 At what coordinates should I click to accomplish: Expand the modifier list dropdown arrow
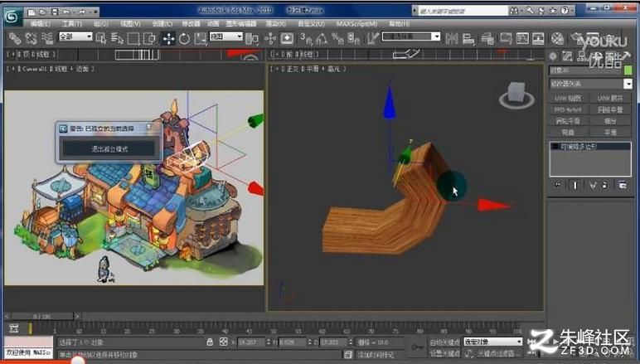[628, 84]
